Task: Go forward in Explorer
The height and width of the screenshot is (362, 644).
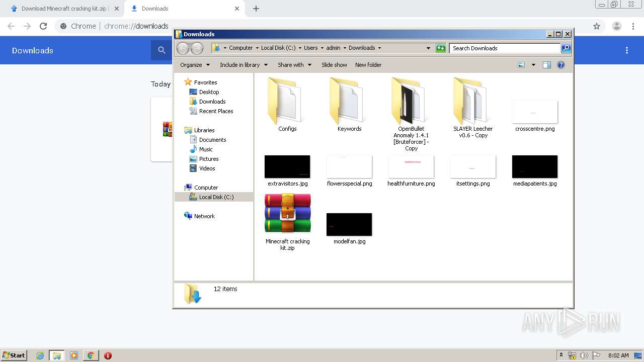Action: point(197,48)
